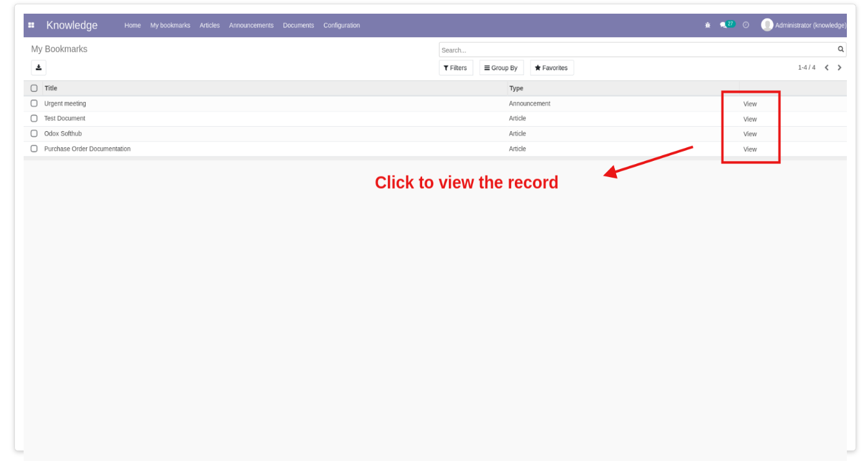Go to My bookmarks menu
This screenshot has height=461, width=868.
[x=170, y=25]
